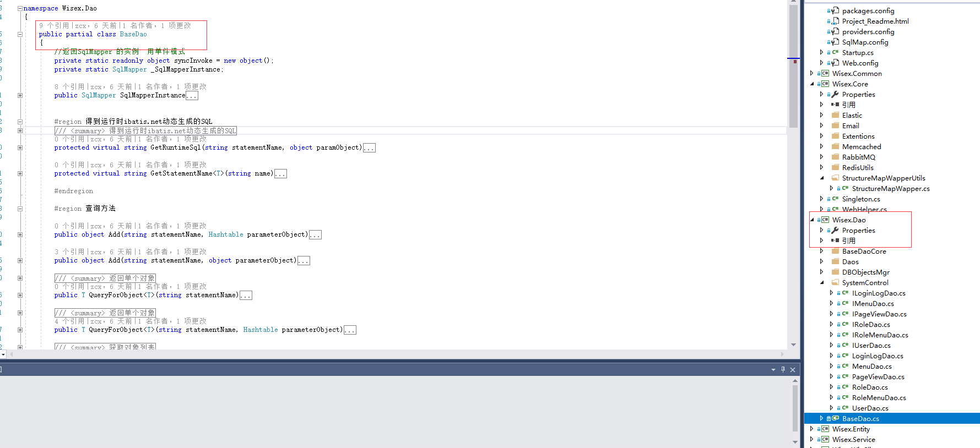Click collapsed '...' box after GetRuntimeSql signature
This screenshot has height=448, width=980.
click(x=369, y=148)
